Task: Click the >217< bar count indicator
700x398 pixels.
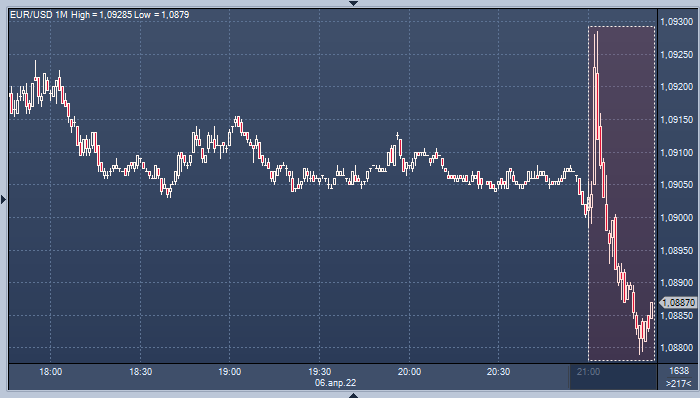Action: 679,383
